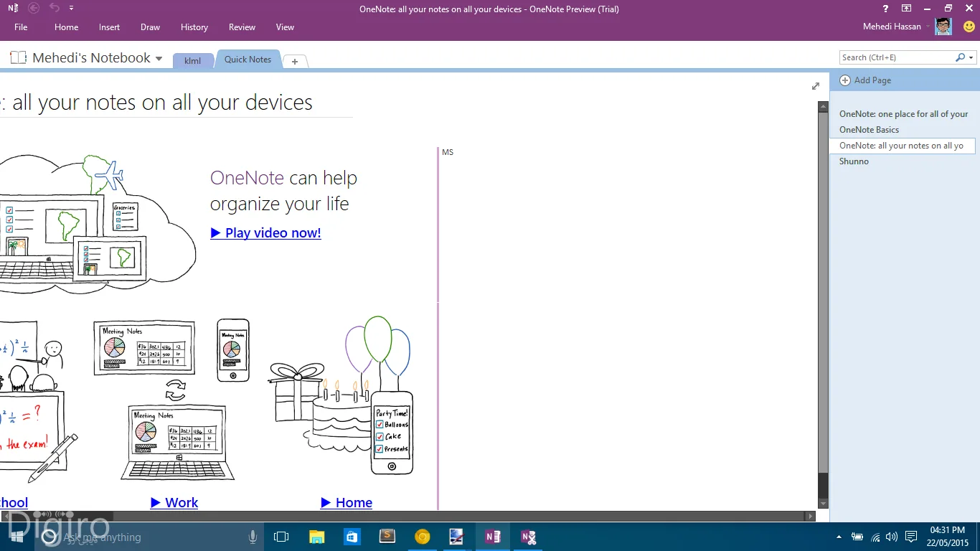The height and width of the screenshot is (551, 980).
Task: Open the Sublime Text taskbar icon
Action: [x=387, y=537]
